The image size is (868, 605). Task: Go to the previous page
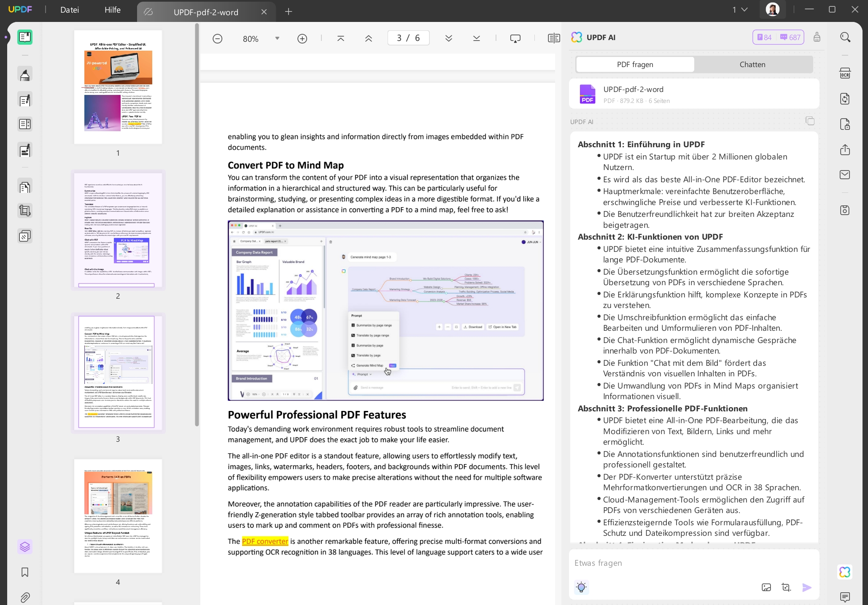(x=368, y=38)
